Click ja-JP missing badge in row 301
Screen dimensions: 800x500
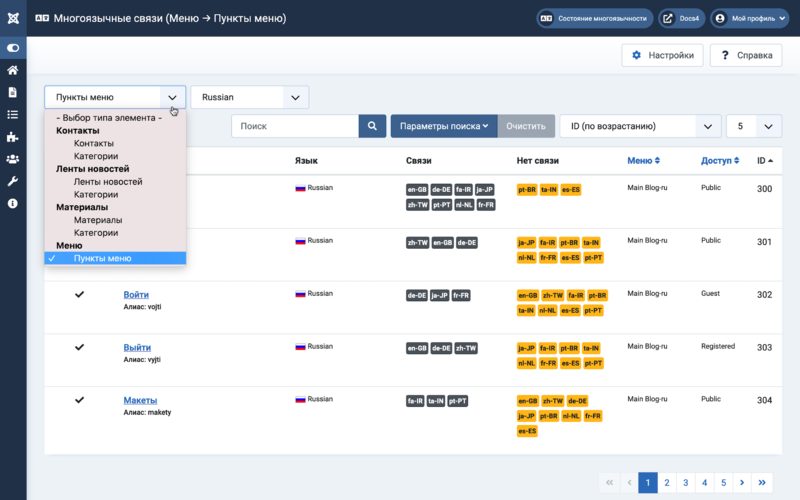pos(527,243)
